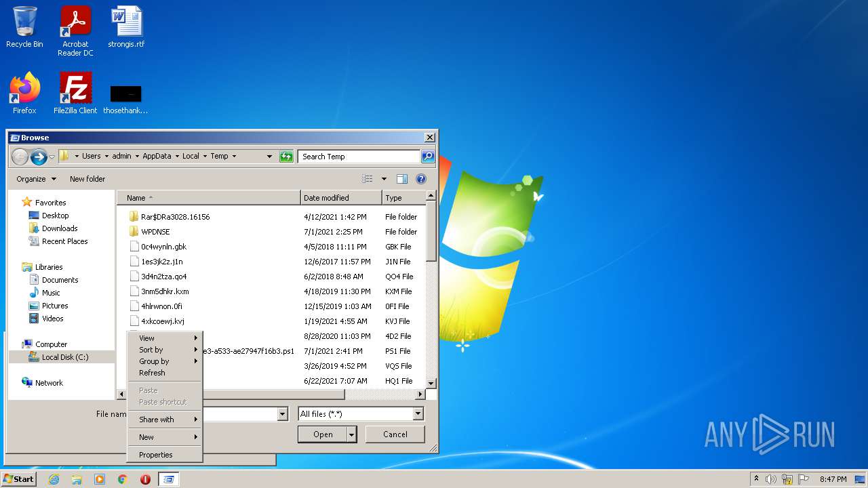Screen dimensions: 868x488
Task: Open the View submenu in the context menu
Action: 165,338
